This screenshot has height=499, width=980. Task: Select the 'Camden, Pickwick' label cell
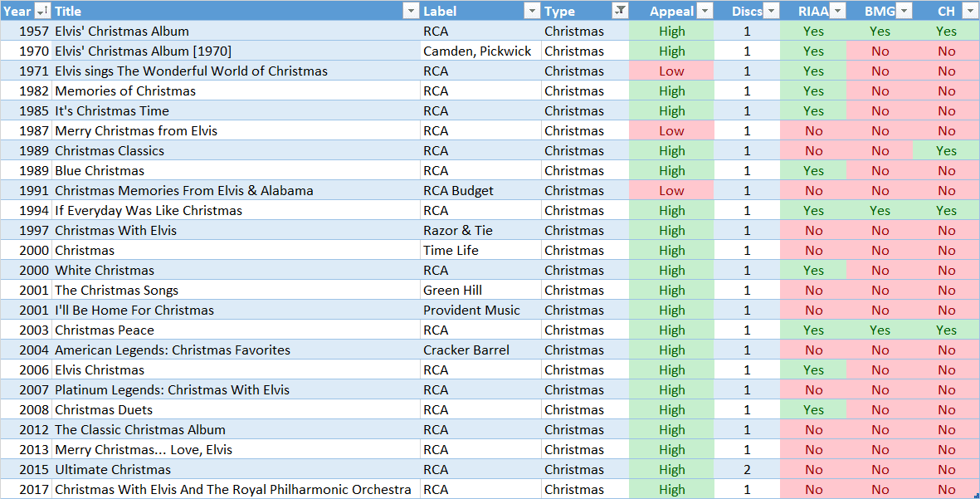click(x=480, y=51)
